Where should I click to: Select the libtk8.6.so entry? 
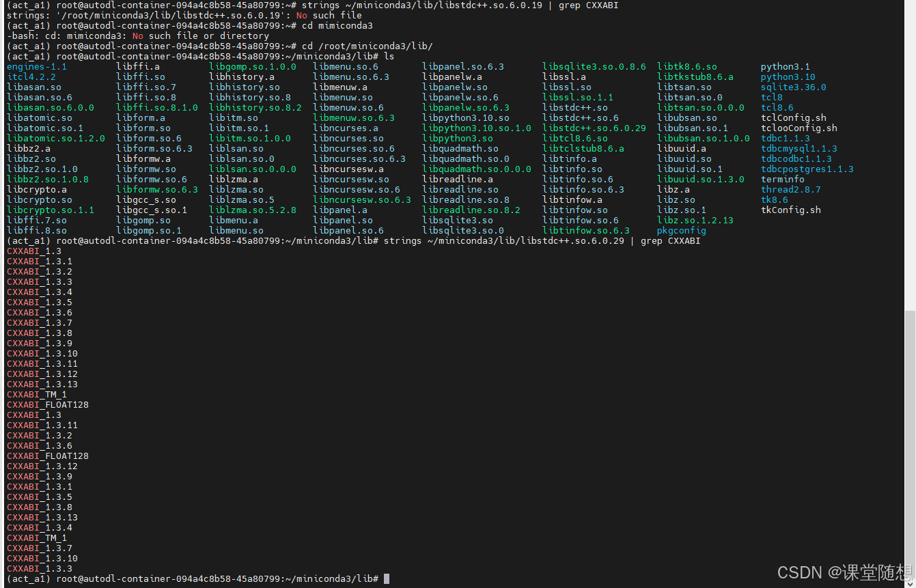[x=687, y=67]
